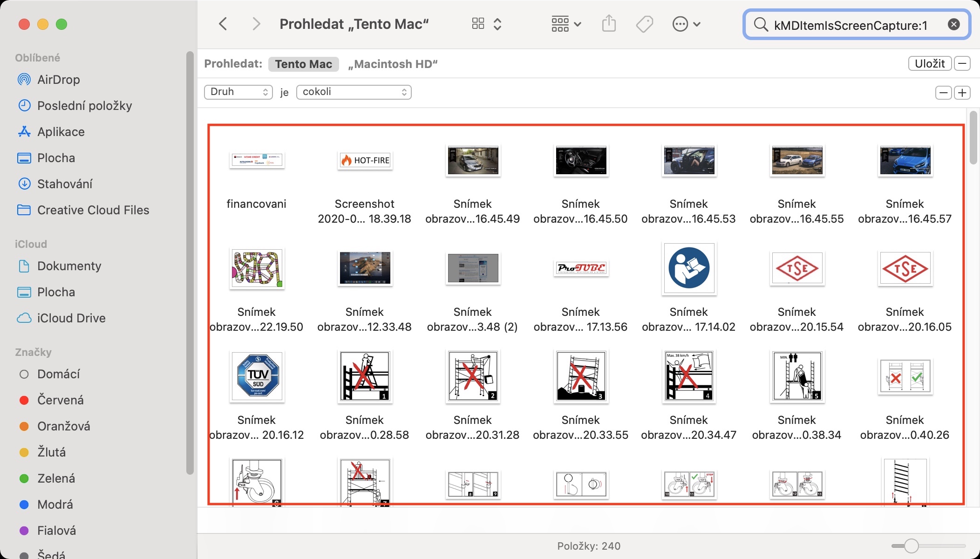Open the grouping options dropdown
This screenshot has width=980, height=559.
(566, 24)
